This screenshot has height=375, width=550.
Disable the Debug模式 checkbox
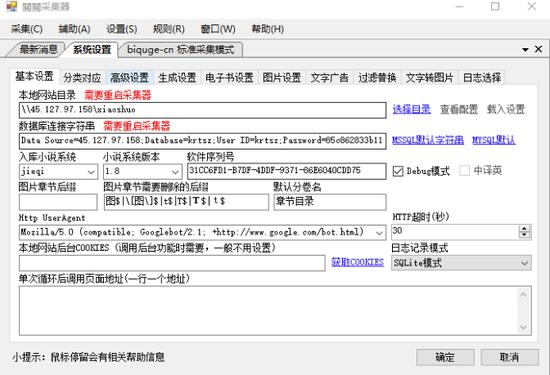398,171
